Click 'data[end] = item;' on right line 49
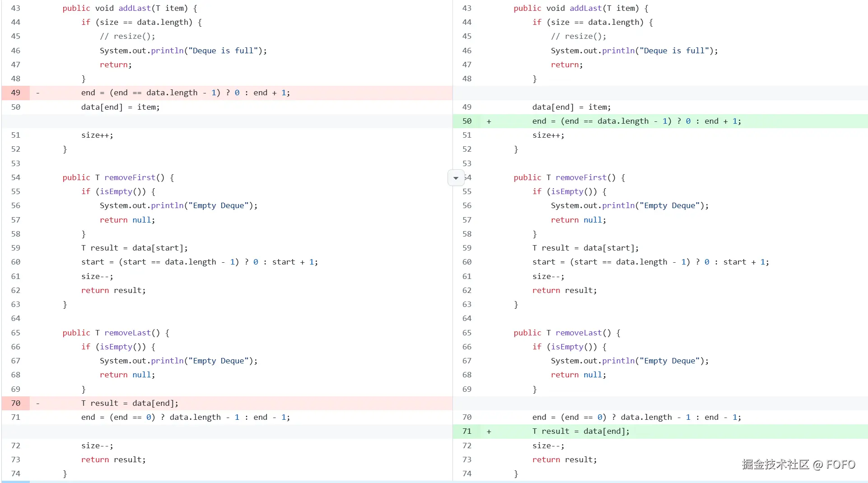This screenshot has width=868, height=483. click(572, 107)
